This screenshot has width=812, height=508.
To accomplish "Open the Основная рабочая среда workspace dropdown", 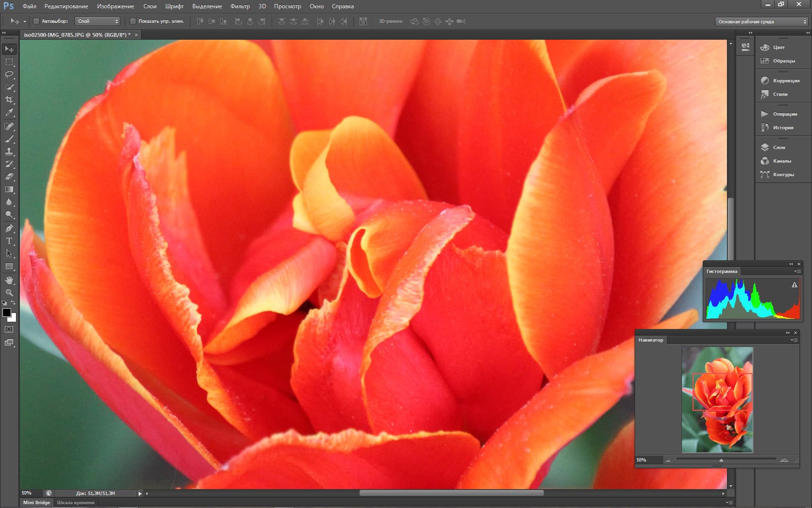I will click(762, 21).
